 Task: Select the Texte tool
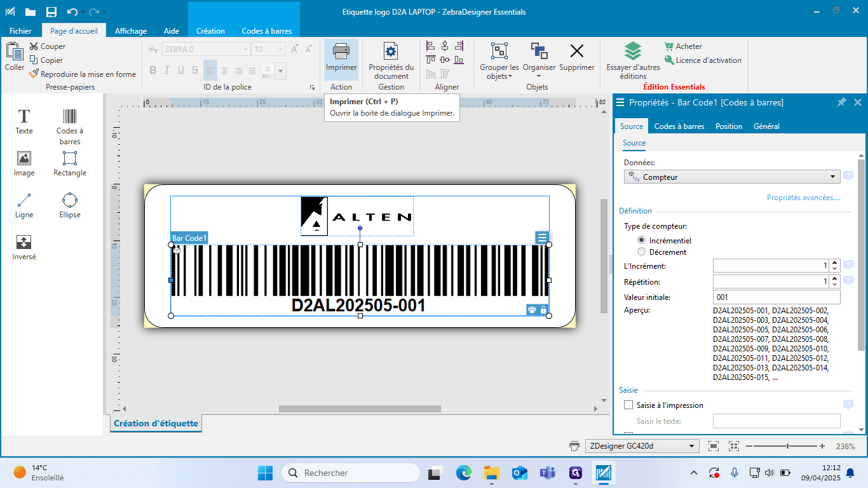pyautogui.click(x=24, y=121)
